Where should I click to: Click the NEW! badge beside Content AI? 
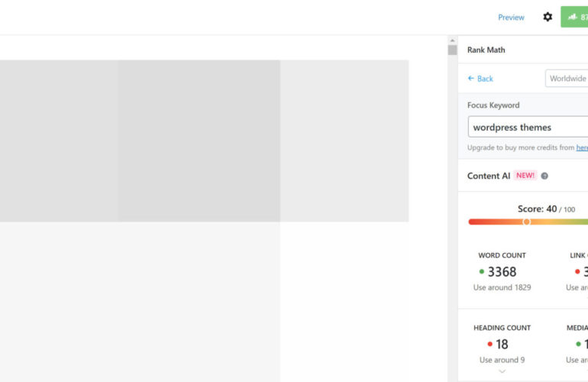(x=525, y=176)
